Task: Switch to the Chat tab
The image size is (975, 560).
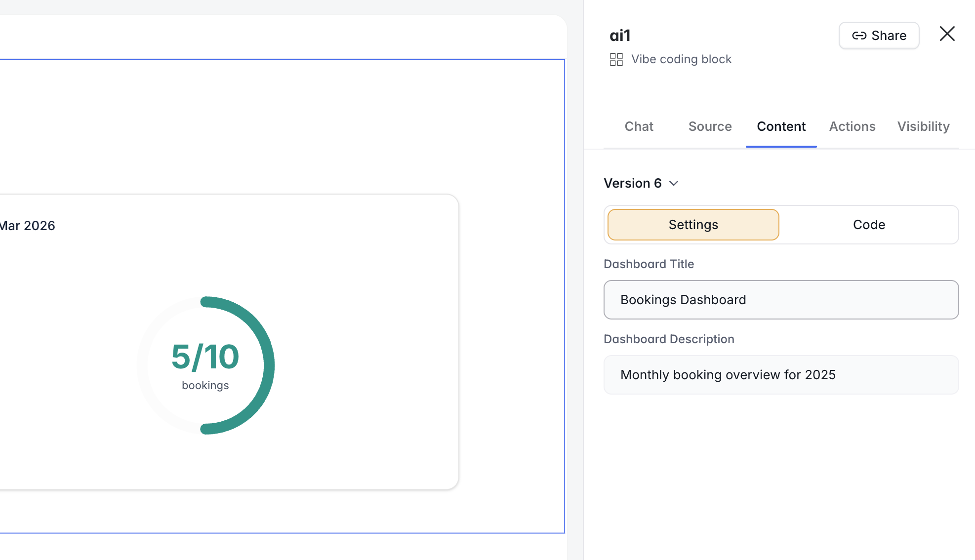Action: (x=639, y=126)
